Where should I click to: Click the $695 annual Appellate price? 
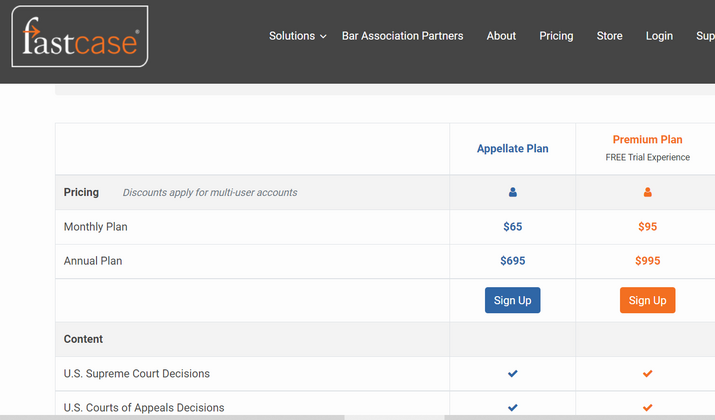coord(513,261)
